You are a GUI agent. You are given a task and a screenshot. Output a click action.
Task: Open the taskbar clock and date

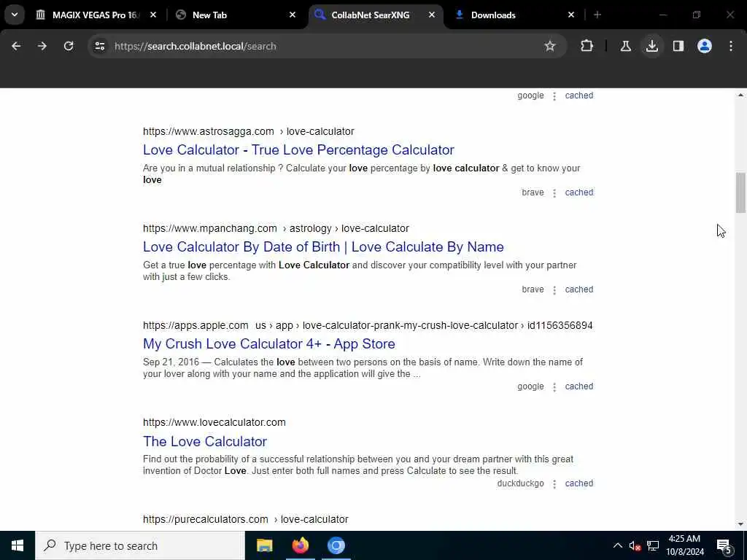coord(684,545)
